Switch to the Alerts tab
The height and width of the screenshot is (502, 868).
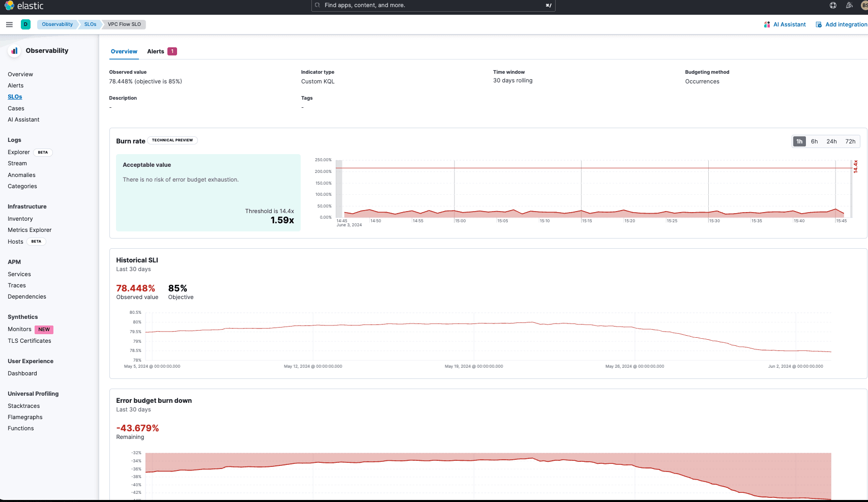point(156,51)
